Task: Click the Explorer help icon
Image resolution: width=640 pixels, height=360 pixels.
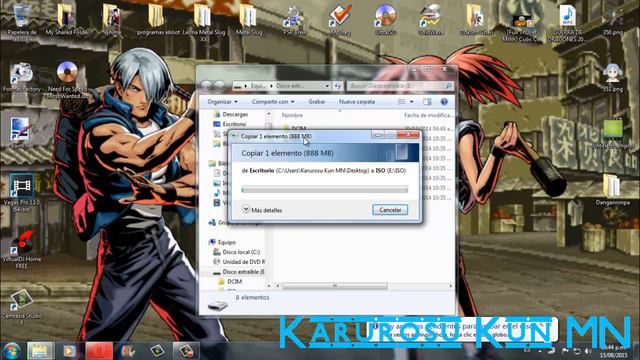Action: [x=444, y=102]
